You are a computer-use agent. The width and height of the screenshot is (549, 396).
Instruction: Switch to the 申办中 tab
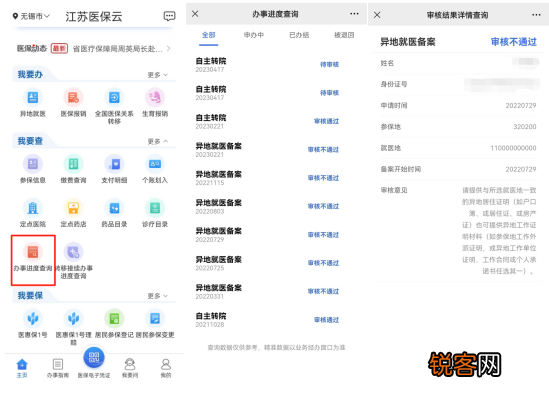[x=254, y=35]
